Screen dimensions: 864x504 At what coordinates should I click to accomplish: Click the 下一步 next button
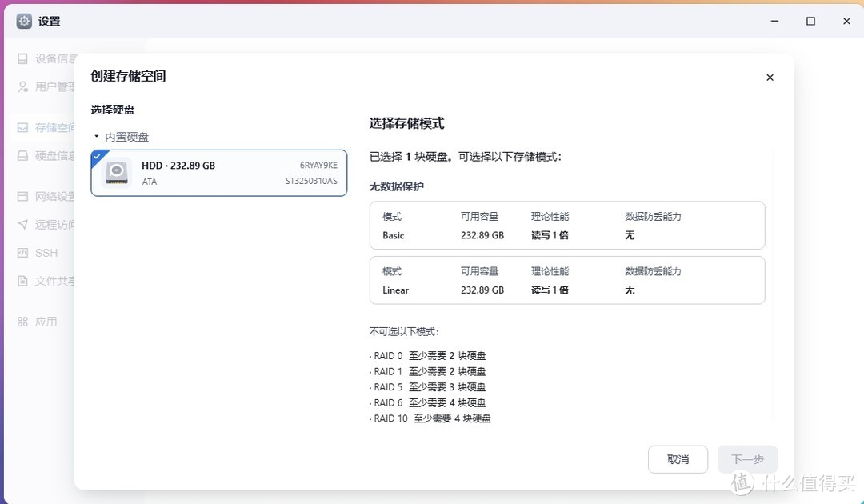coord(747,459)
